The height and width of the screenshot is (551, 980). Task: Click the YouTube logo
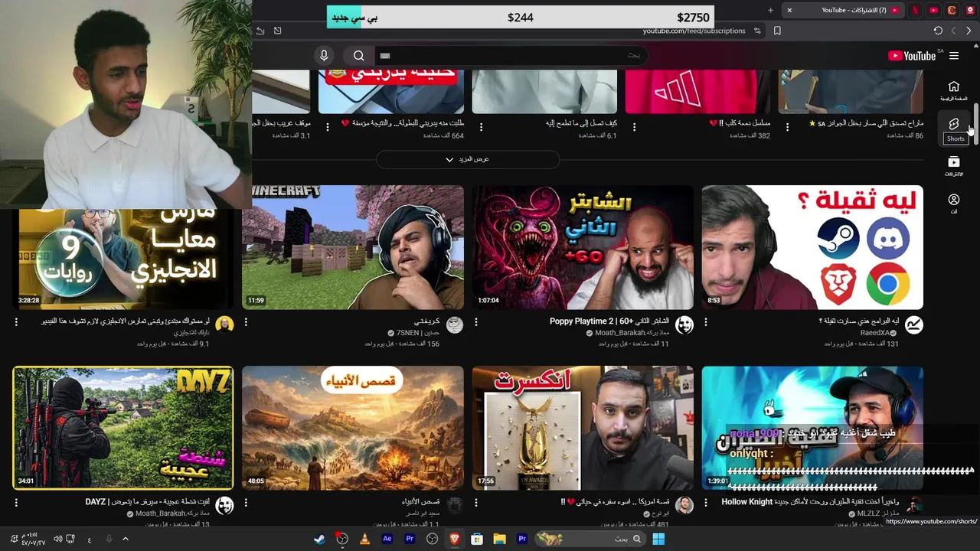point(912,56)
